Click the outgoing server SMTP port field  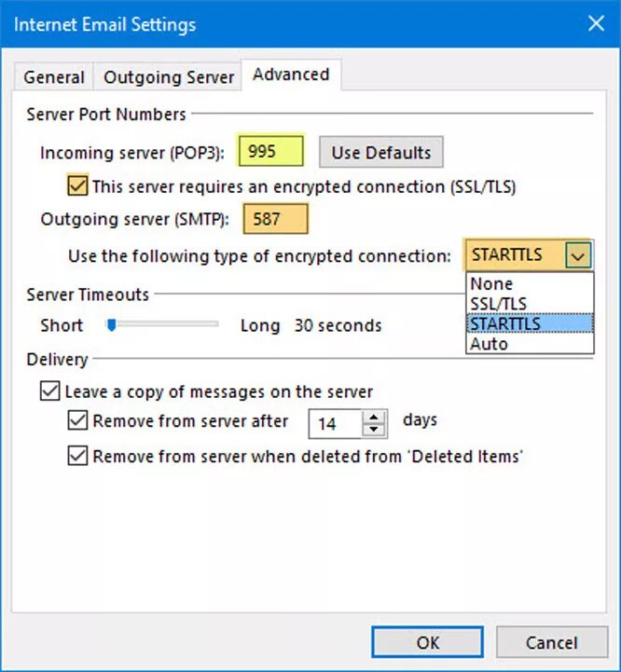point(275,219)
